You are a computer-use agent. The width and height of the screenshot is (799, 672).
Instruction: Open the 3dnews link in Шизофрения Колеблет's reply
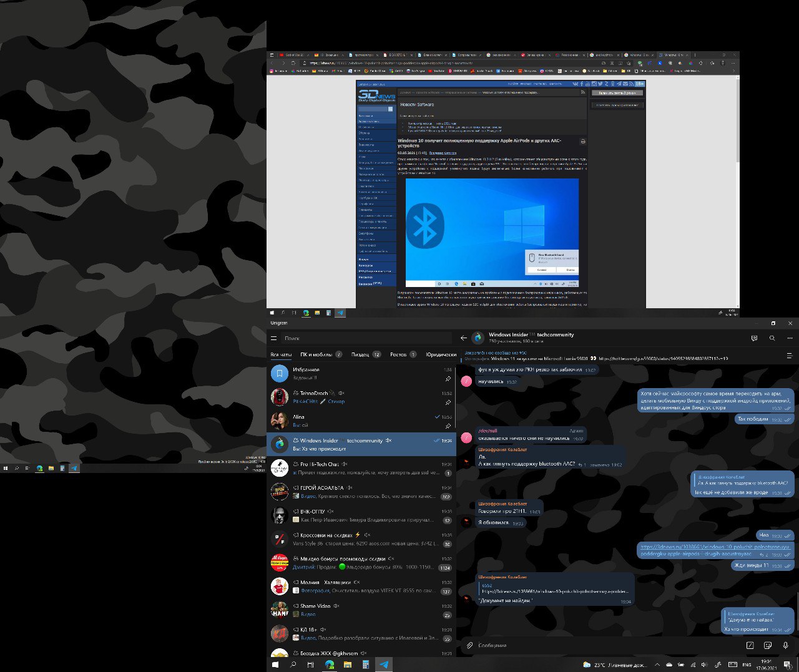[555, 591]
